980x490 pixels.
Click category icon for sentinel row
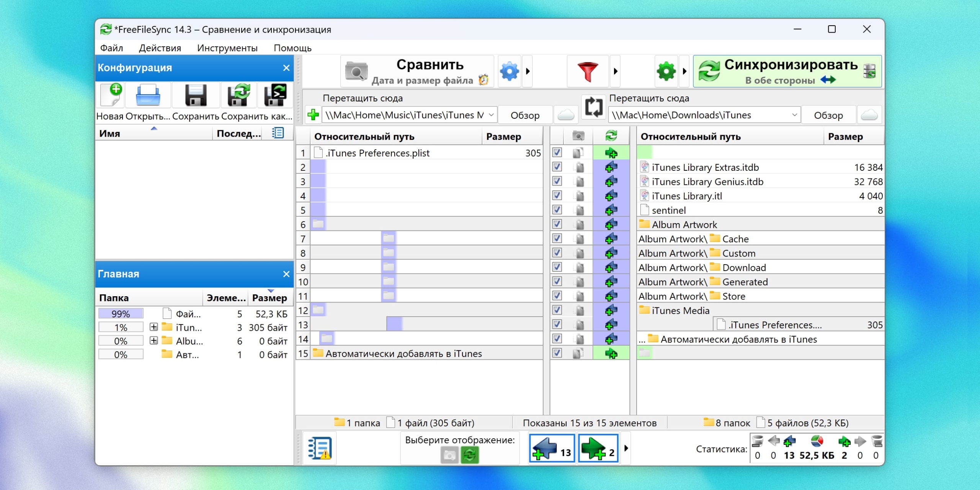580,210
